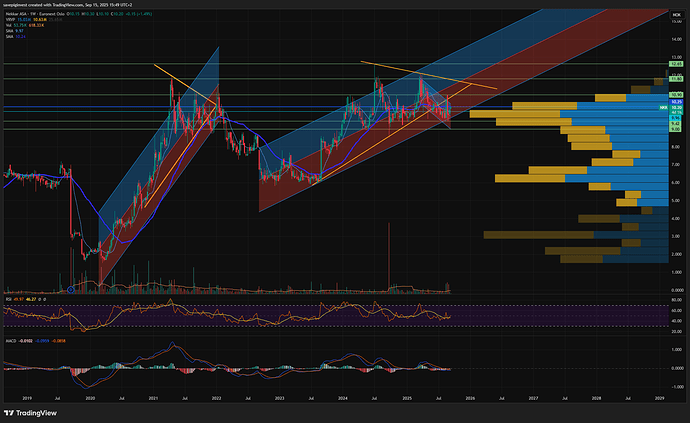The width and height of the screenshot is (690, 423).
Task: Click the Nekkar ASA symbol title in legend
Action: [x=35, y=14]
